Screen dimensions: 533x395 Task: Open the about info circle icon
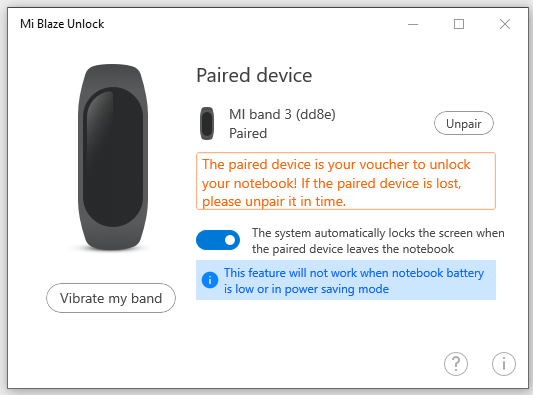[503, 364]
